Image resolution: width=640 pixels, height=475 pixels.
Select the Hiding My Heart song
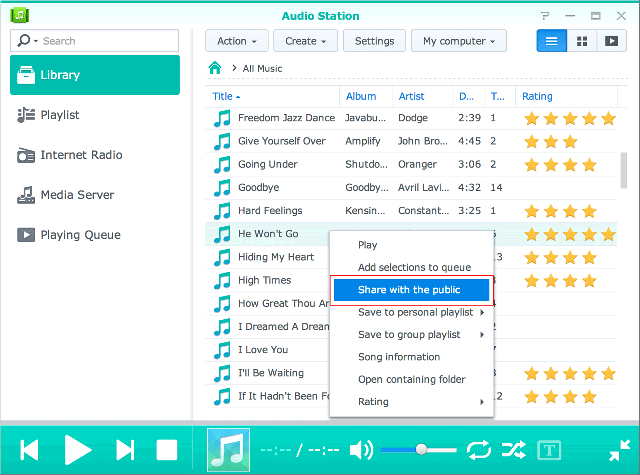(x=276, y=257)
